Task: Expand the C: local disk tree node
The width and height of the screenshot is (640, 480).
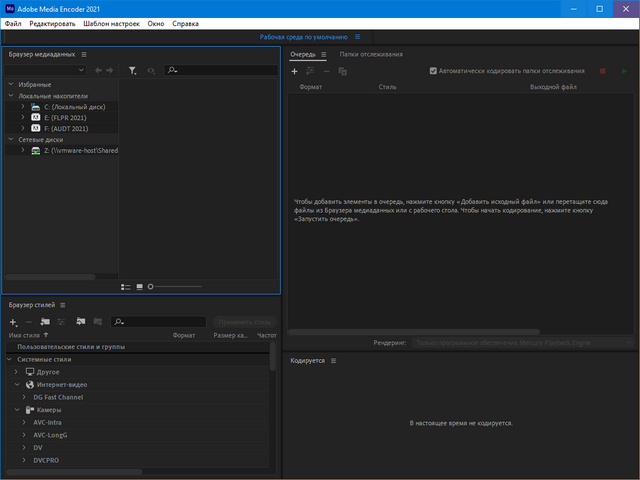Action: (22, 106)
